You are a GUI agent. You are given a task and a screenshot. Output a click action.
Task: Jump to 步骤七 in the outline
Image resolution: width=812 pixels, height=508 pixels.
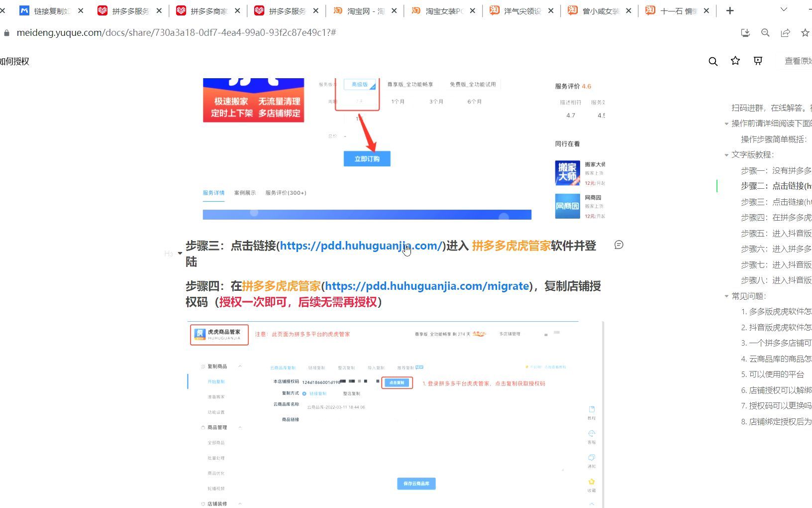tap(776, 264)
